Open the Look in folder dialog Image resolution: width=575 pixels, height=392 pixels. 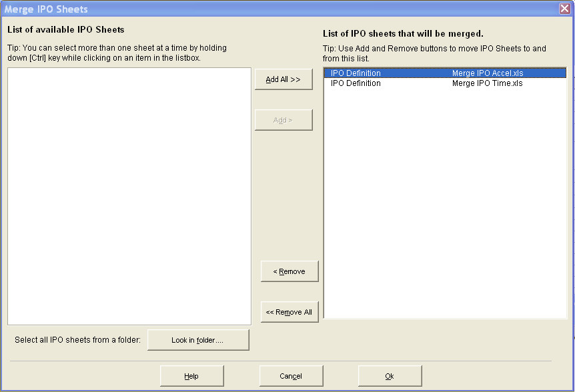click(x=198, y=340)
